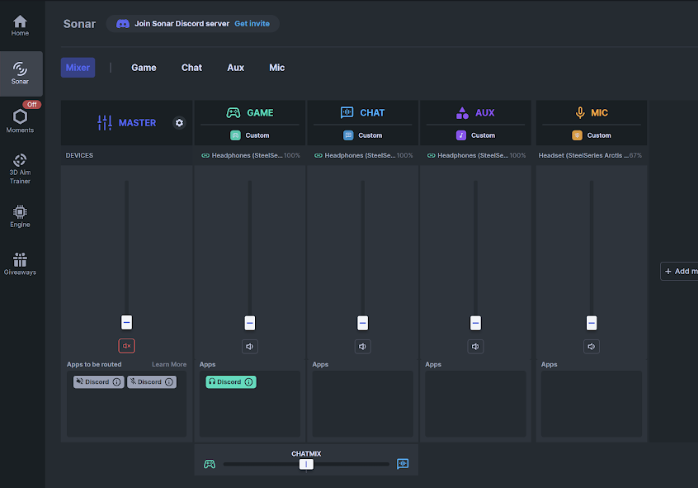Click the Game volume slider handle
The width and height of the screenshot is (698, 488).
[250, 323]
